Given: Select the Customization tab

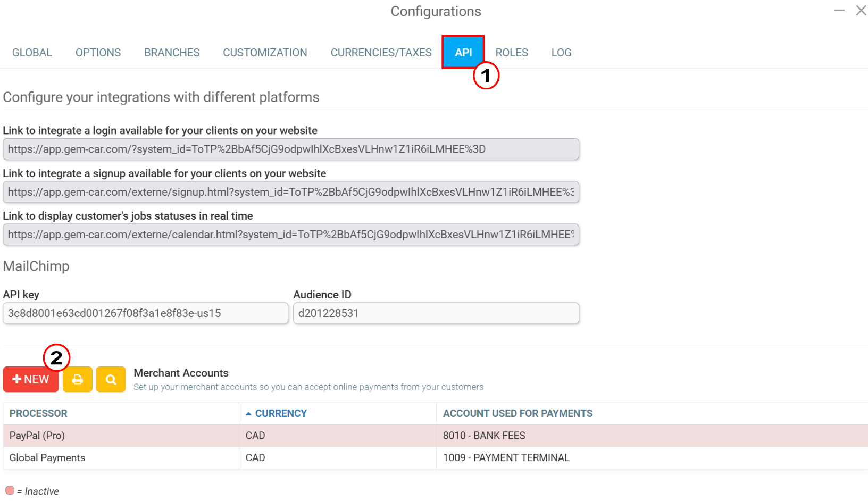Looking at the screenshot, I should pos(265,53).
